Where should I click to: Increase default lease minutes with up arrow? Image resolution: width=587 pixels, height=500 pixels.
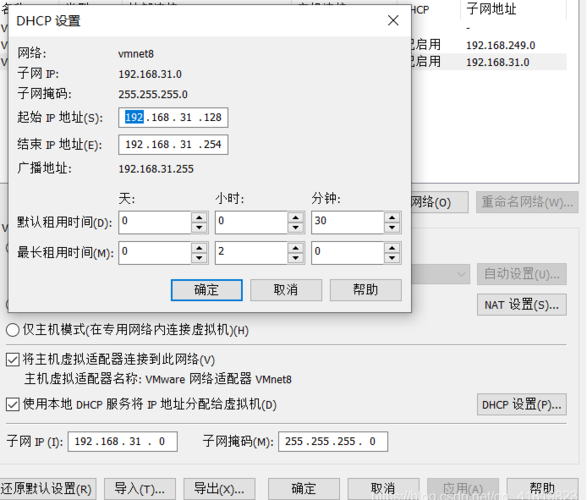[392, 217]
